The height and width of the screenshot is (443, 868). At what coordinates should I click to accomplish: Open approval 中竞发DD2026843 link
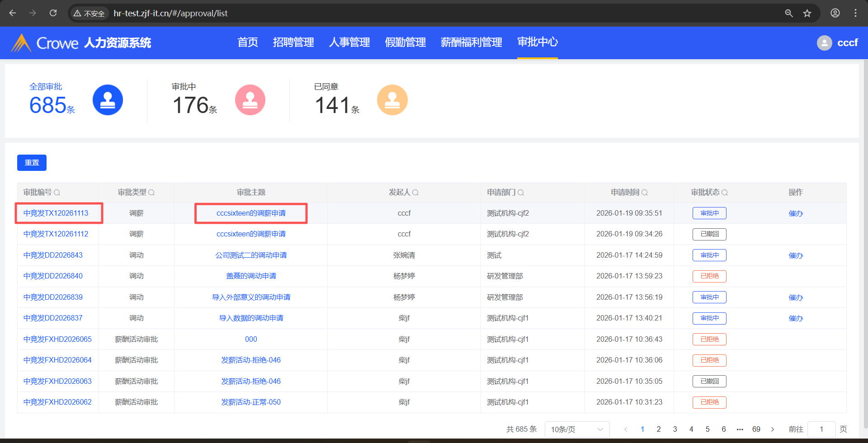click(53, 255)
